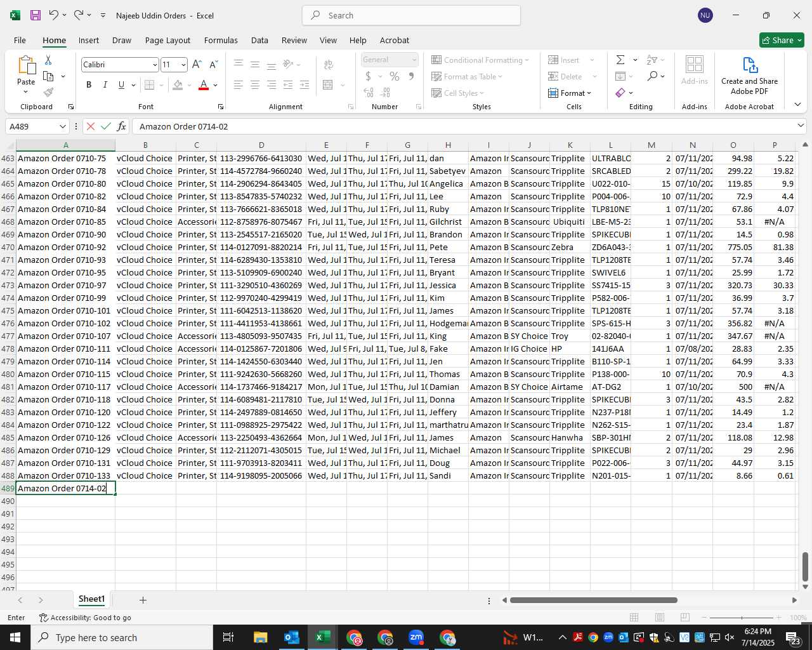Screen dimensions: 812x650
Task: Toggle Align Right
Action: (272, 84)
